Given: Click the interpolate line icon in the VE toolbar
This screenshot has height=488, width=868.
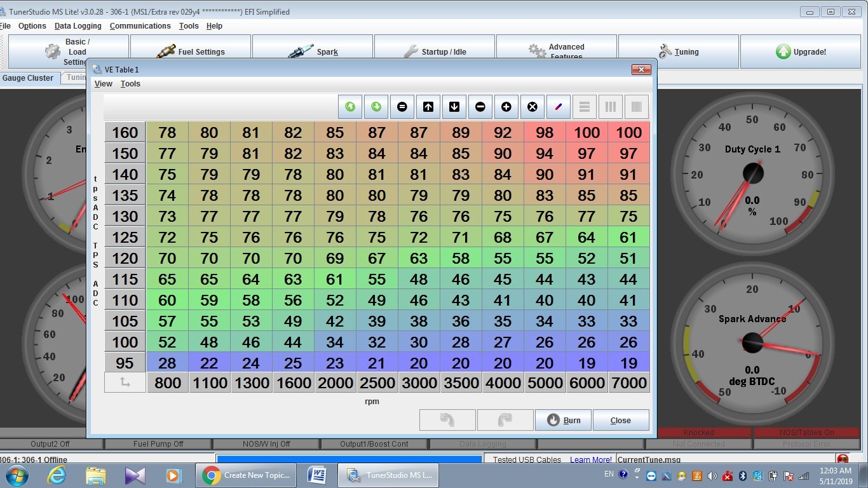Looking at the screenshot, I should coord(559,107).
